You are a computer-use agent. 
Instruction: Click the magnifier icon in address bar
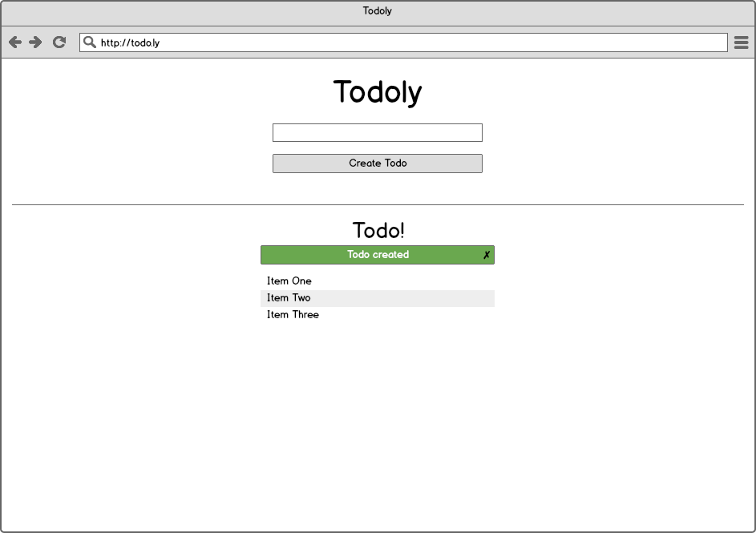coord(89,42)
